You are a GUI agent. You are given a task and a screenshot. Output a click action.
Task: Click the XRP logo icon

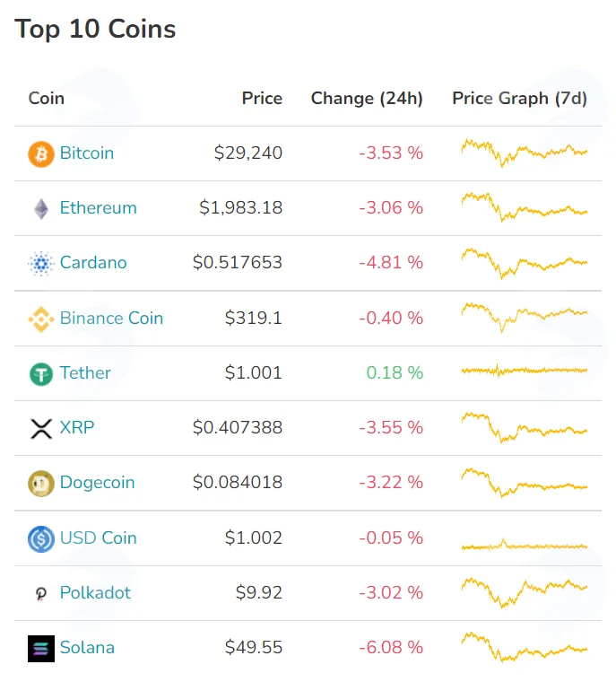pyautogui.click(x=41, y=429)
